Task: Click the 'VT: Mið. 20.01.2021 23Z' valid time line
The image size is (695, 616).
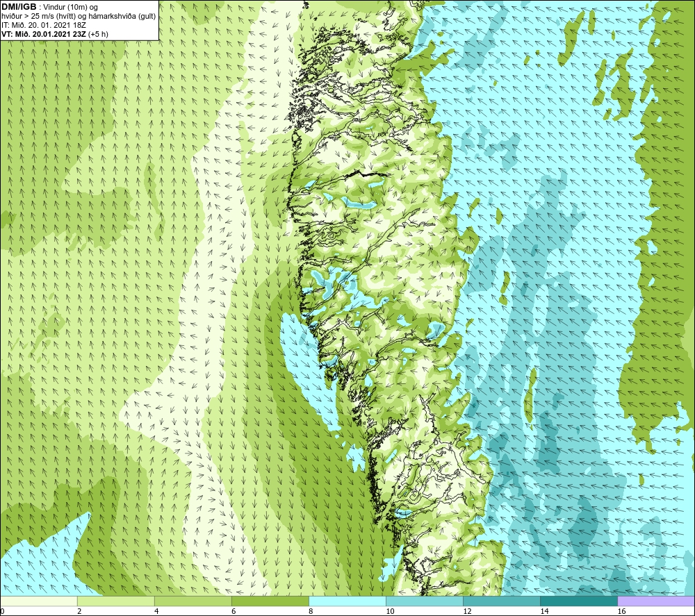Action: click(x=55, y=34)
